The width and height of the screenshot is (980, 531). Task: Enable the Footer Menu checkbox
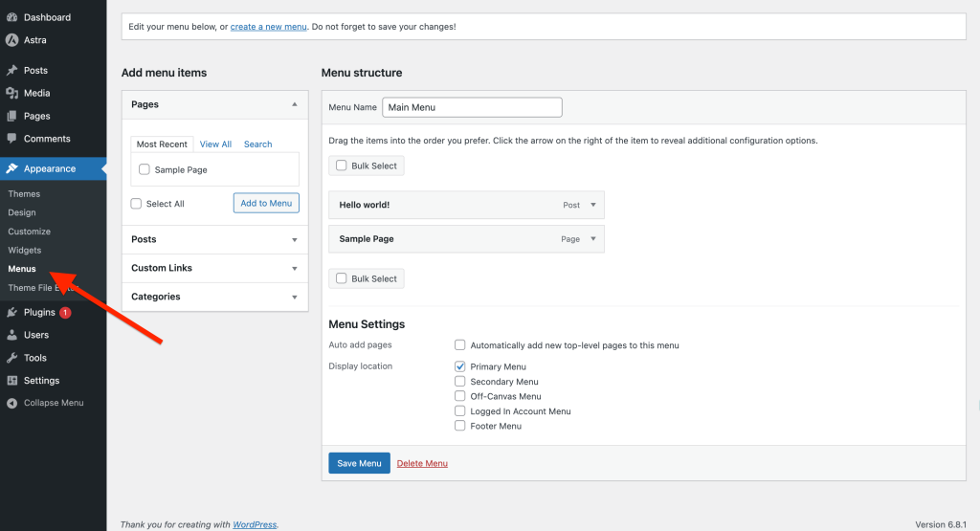tap(460, 426)
